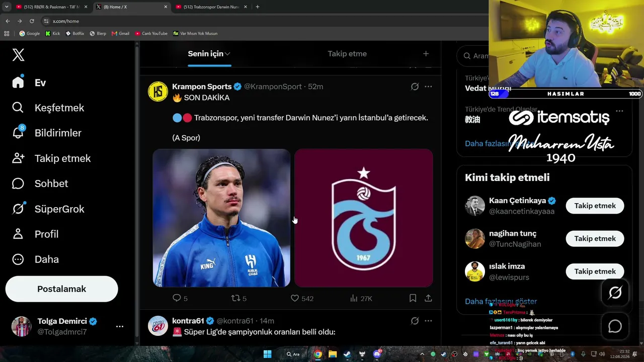Open Darwin Nunez photo in post

(221, 218)
